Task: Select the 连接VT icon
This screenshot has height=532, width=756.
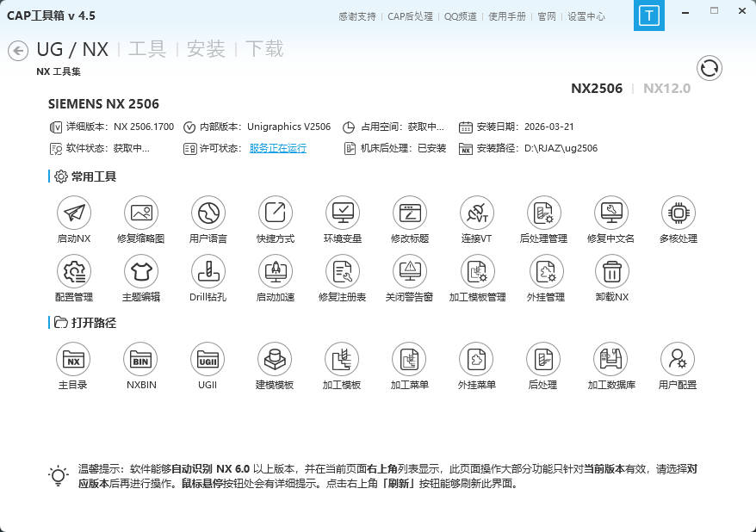Action: pyautogui.click(x=477, y=213)
